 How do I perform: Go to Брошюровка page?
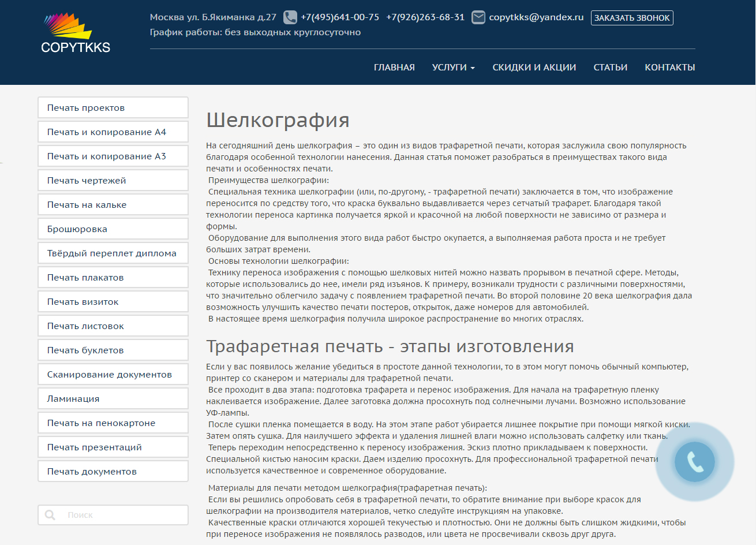click(x=113, y=229)
